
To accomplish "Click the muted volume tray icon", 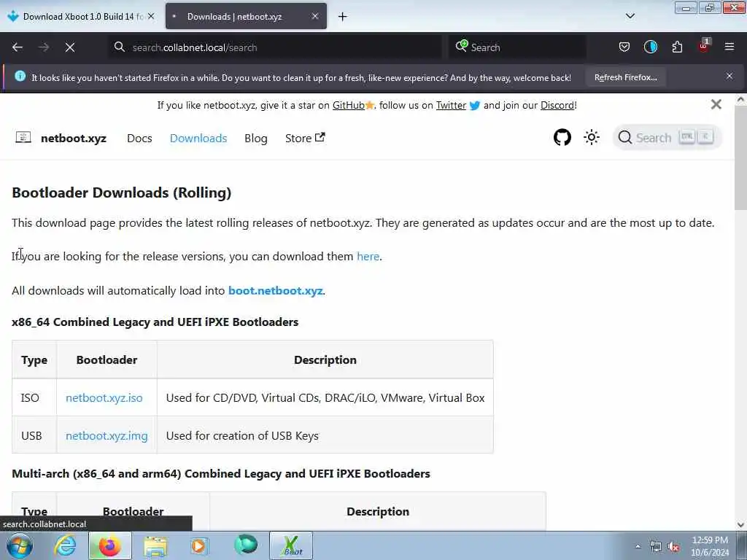I will [x=673, y=547].
